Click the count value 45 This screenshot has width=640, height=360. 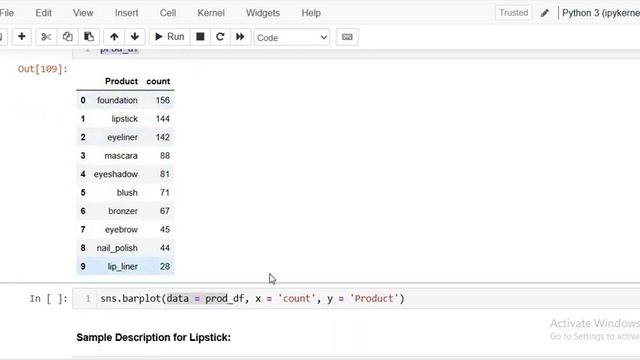tap(164, 229)
